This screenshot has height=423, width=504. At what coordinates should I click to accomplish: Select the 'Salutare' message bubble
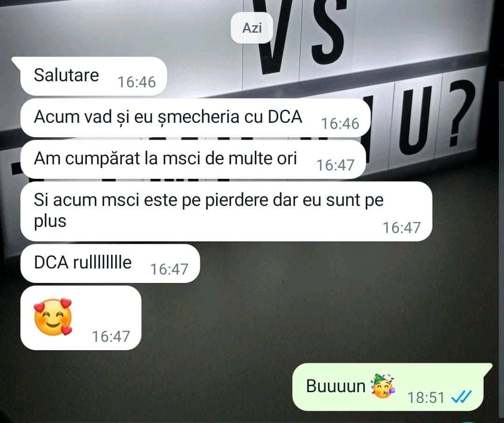(x=93, y=76)
